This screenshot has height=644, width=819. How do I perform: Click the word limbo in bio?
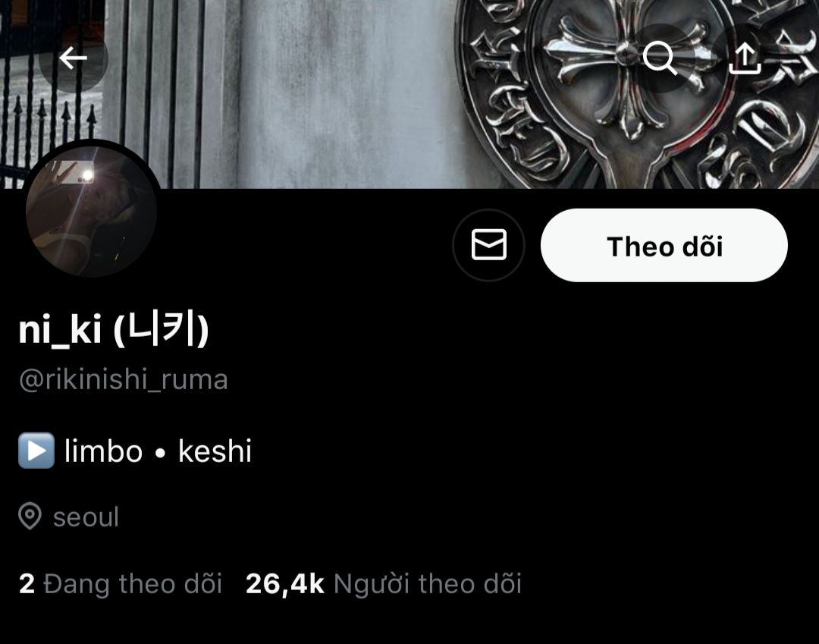coord(103,451)
